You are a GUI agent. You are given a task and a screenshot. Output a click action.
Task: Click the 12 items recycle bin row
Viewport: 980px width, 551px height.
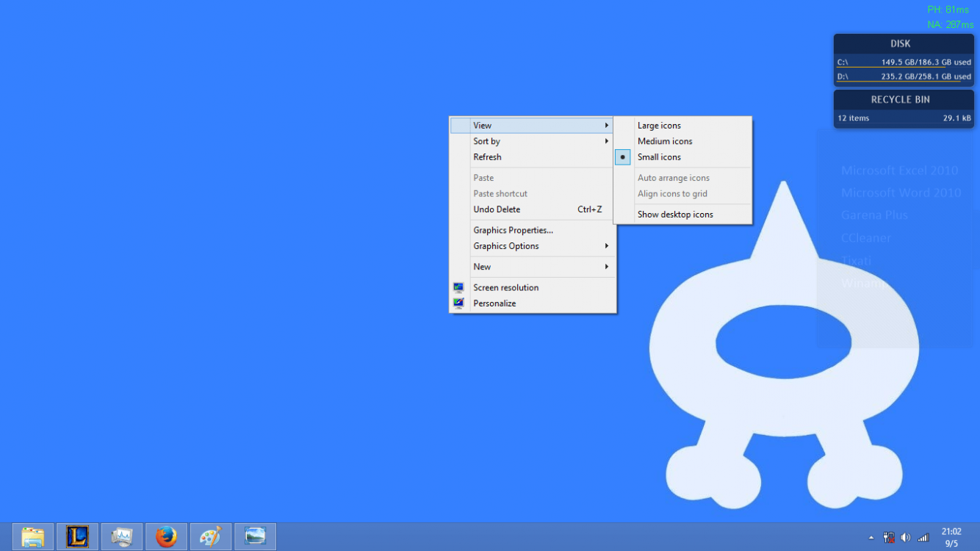904,118
